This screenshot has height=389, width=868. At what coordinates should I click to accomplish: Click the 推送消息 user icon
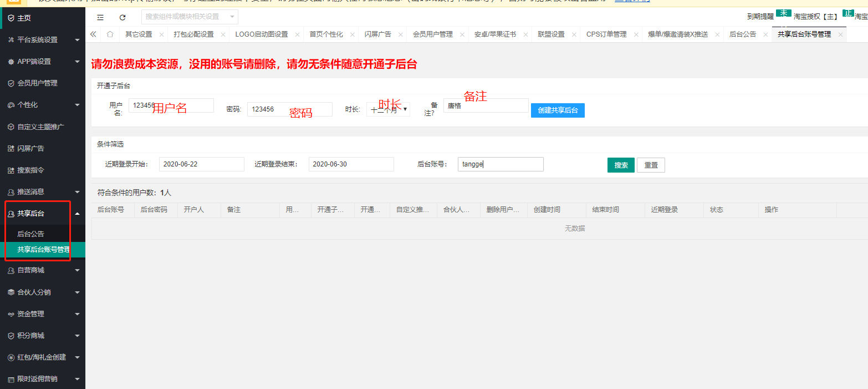click(x=11, y=192)
